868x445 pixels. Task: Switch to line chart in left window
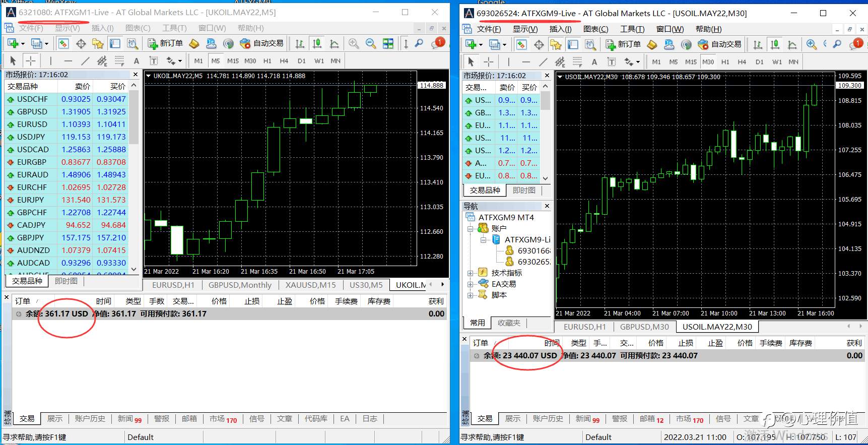334,43
